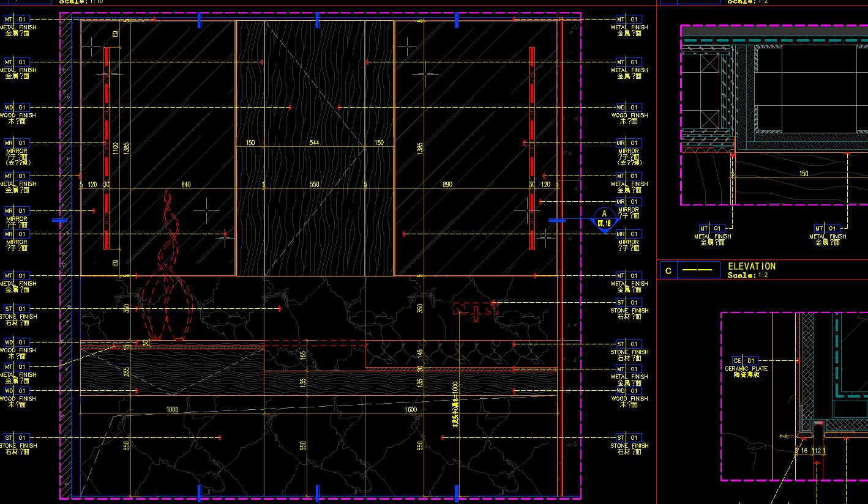This screenshot has height=504, width=868.
Task: Select the detail tag box labeled C
Action: (x=690, y=270)
